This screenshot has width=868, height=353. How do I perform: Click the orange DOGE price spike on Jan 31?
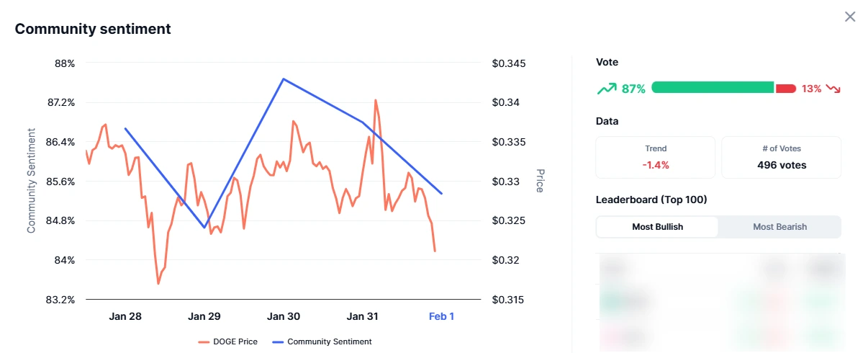376,101
